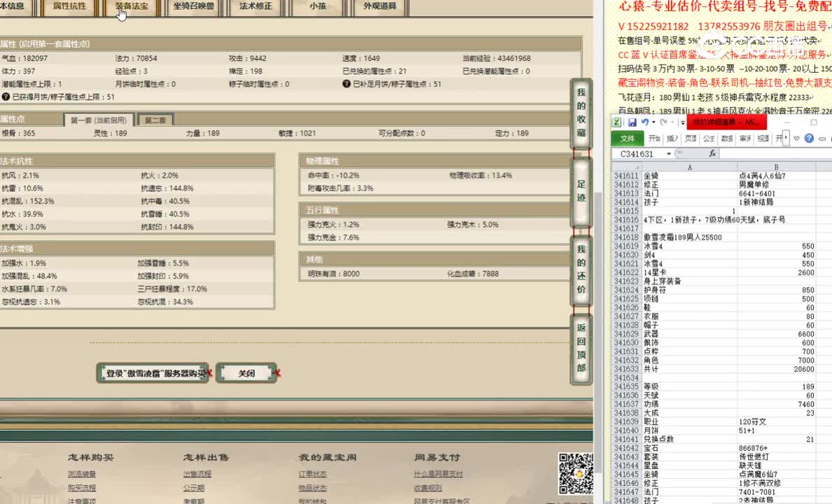The width and height of the screenshot is (832, 504).
Task: Click help icon beside 已获得月饼/粽子属性点上限
Action: coord(6,97)
